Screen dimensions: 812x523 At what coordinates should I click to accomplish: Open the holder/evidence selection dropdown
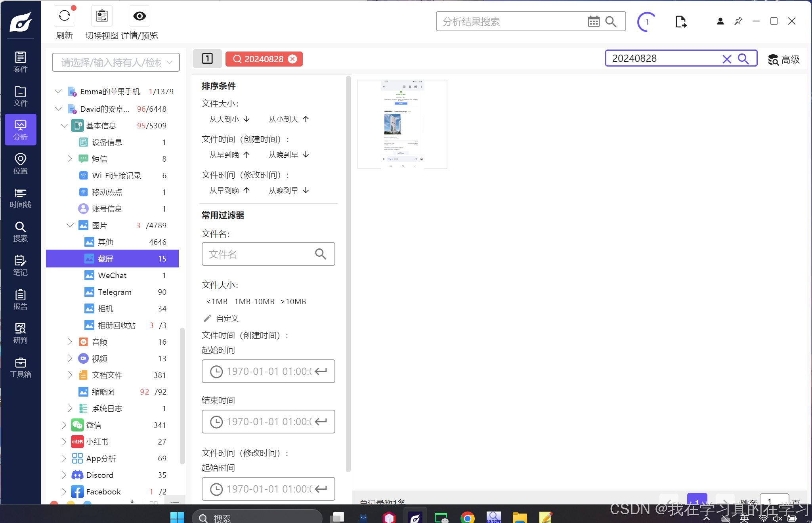[116, 62]
